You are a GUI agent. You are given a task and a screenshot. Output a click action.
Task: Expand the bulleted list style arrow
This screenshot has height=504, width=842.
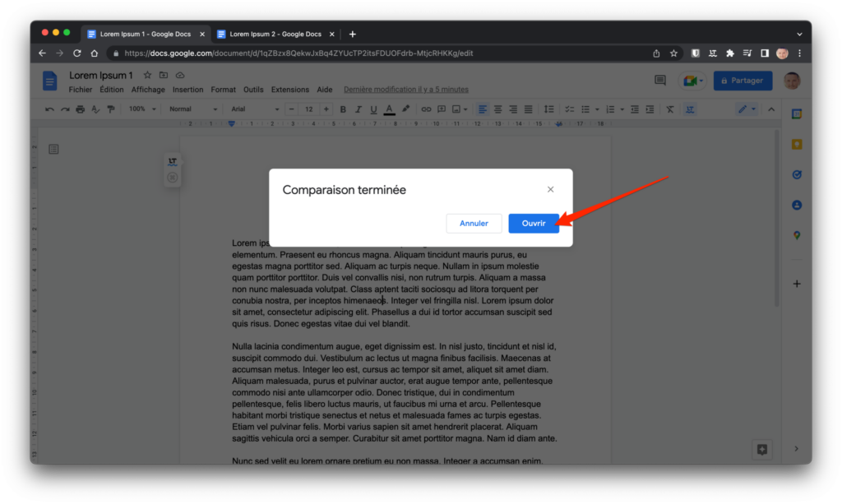click(x=597, y=109)
